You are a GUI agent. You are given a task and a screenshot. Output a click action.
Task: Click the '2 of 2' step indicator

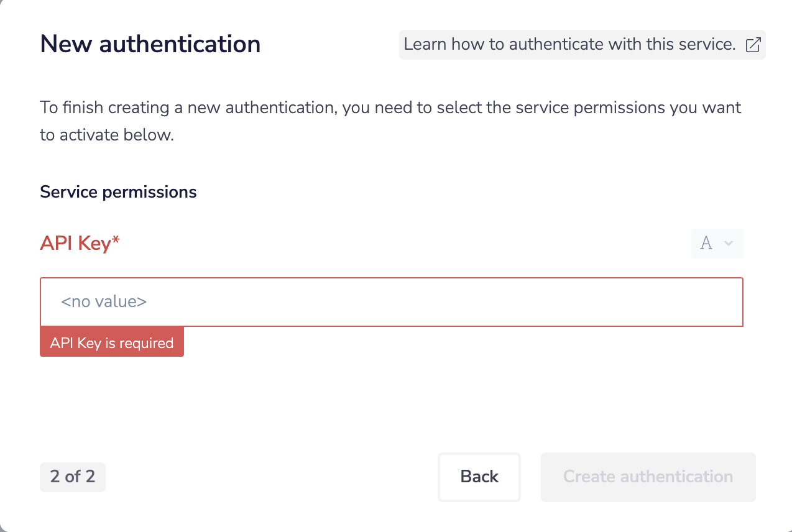point(72,477)
